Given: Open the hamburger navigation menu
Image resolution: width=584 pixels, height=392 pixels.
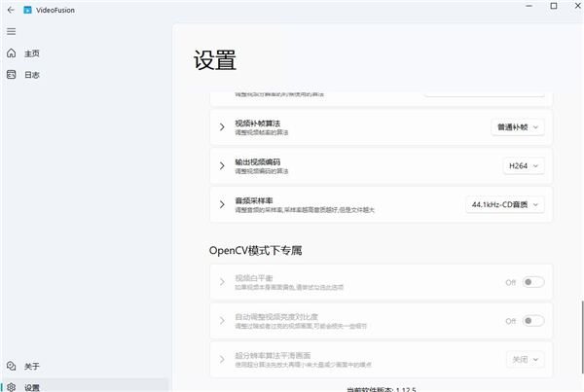Looking at the screenshot, I should click(11, 31).
